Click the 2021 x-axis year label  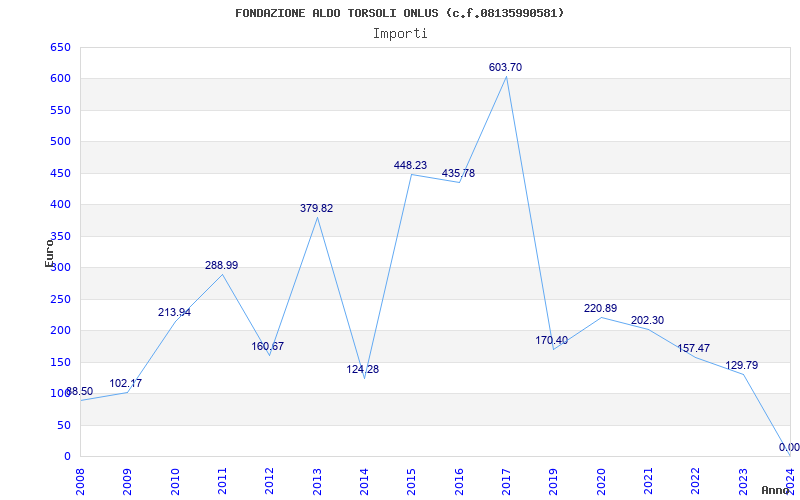coord(648,482)
